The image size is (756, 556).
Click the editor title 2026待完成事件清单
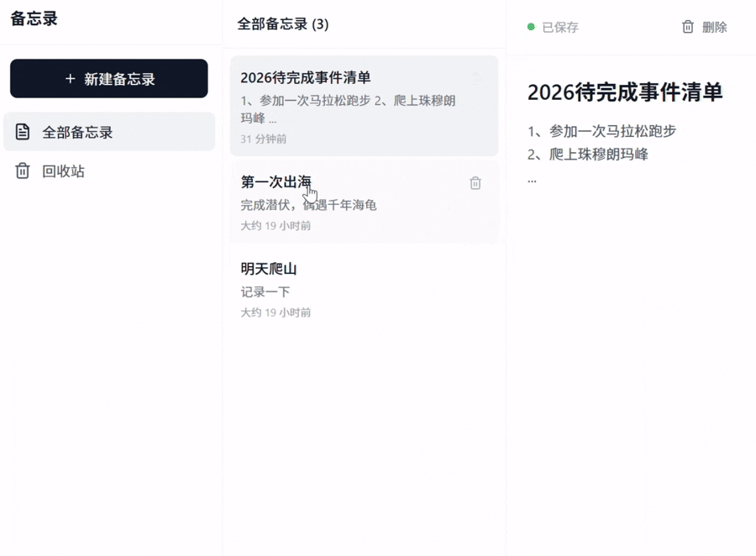[x=624, y=92]
